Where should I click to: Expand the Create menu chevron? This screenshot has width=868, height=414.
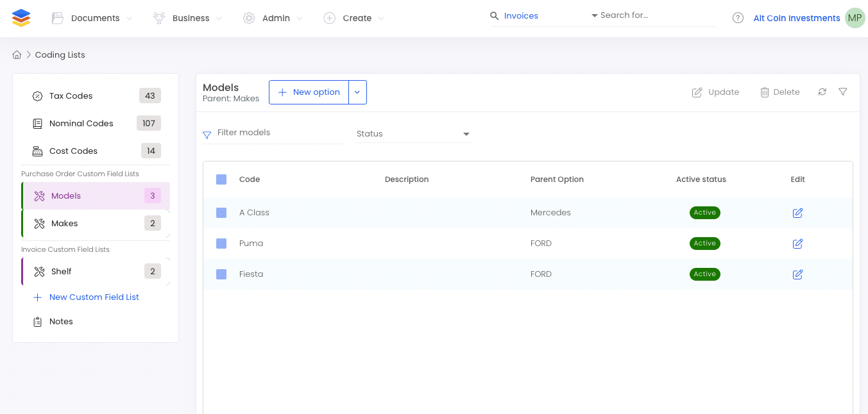tap(381, 19)
